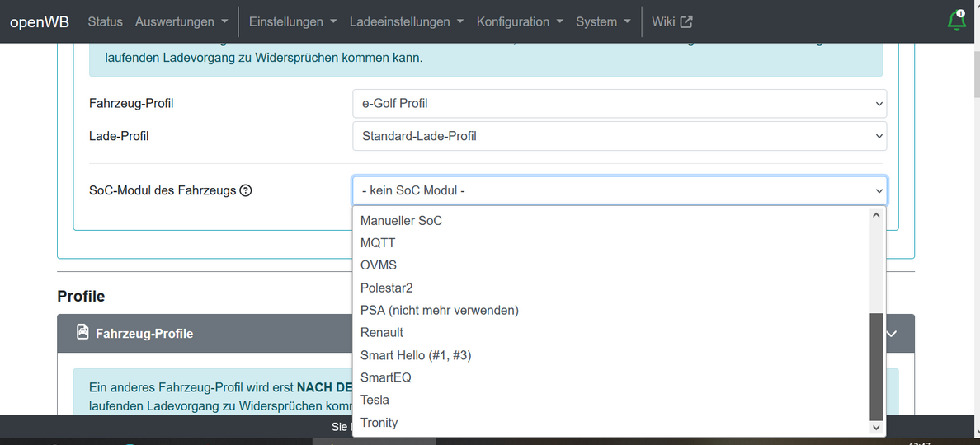Click the SoC-Modul des Fahrzeugs label
980x445 pixels.
pos(163,191)
